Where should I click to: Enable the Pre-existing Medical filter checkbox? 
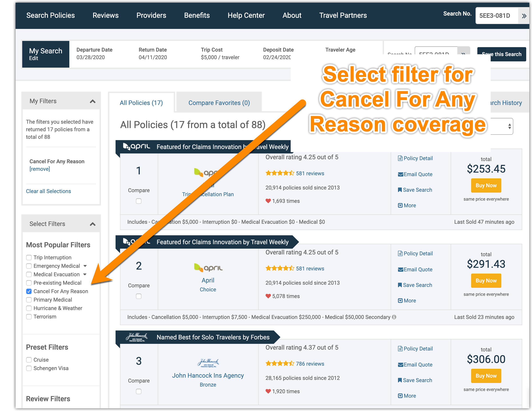[29, 282]
